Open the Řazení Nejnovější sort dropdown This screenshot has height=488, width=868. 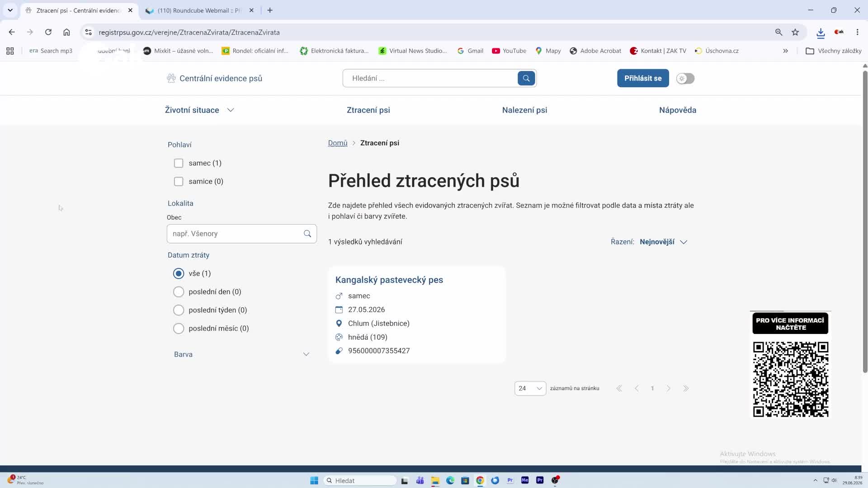663,242
